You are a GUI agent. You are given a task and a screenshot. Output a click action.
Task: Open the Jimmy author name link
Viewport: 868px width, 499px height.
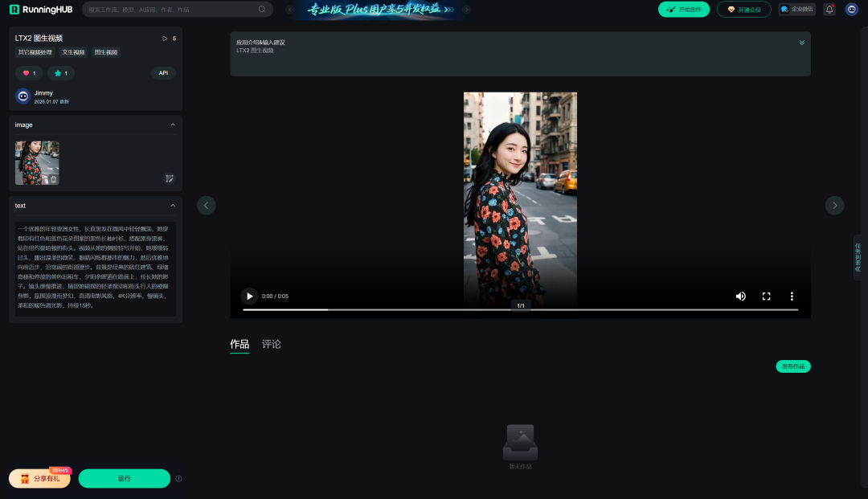[x=43, y=93]
